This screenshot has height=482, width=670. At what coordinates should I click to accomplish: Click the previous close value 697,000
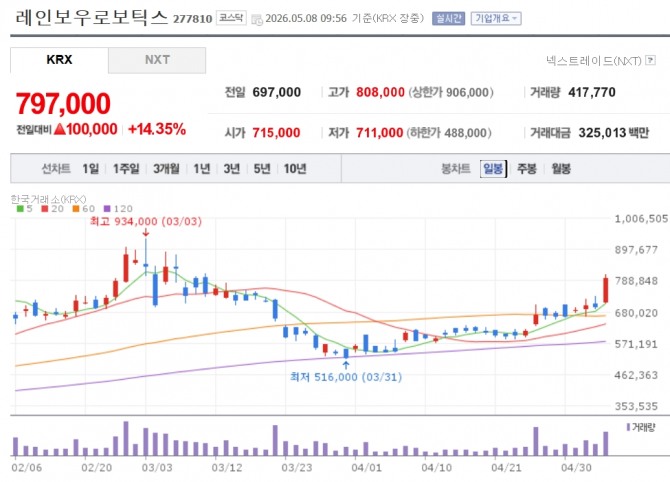(276, 92)
